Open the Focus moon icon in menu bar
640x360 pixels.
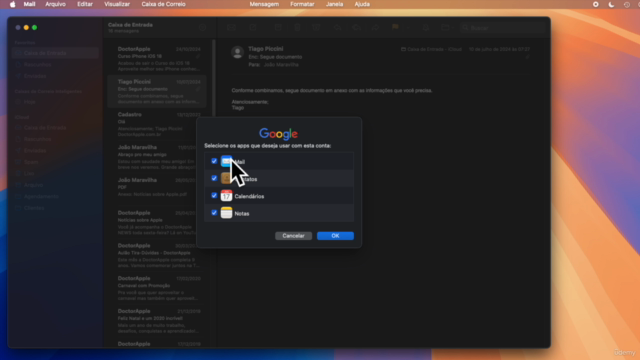611,4
